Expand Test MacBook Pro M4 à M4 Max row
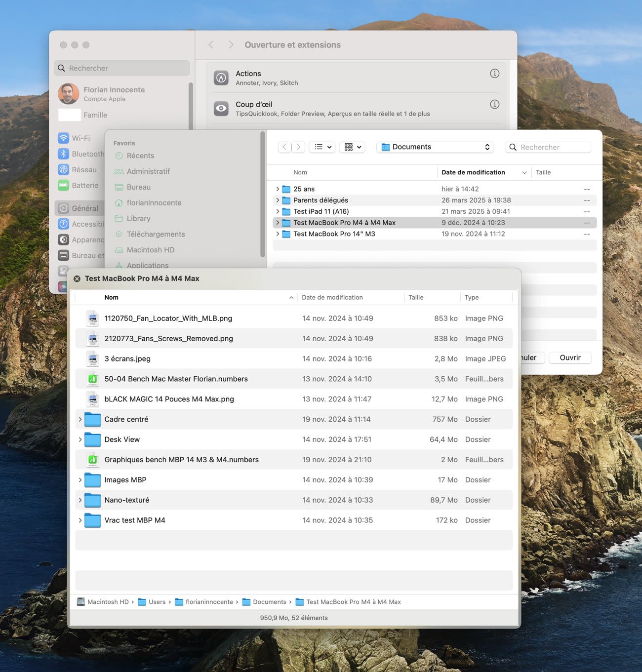The image size is (642, 672). coord(278,223)
